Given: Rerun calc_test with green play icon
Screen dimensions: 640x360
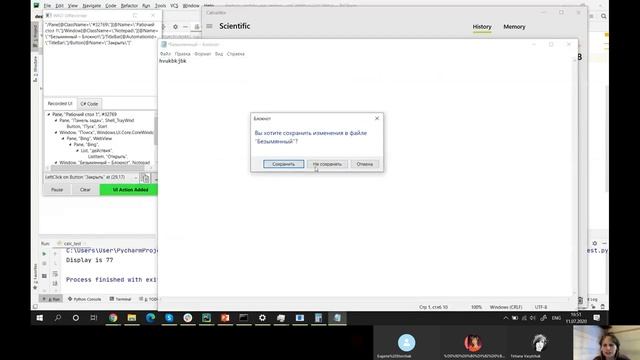Looking at the screenshot, I should tap(44, 254).
